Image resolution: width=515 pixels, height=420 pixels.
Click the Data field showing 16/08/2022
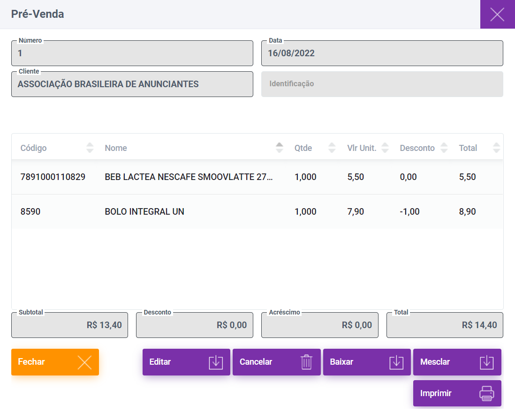[382, 53]
